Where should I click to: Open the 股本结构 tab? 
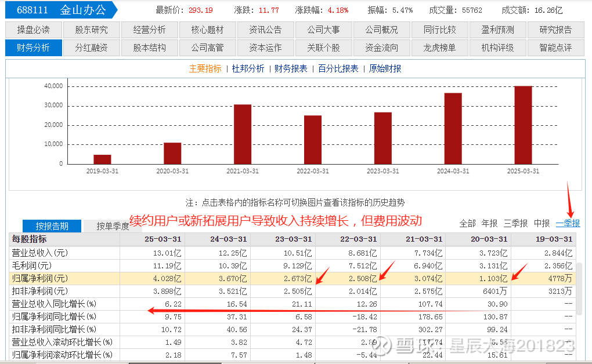(150, 48)
